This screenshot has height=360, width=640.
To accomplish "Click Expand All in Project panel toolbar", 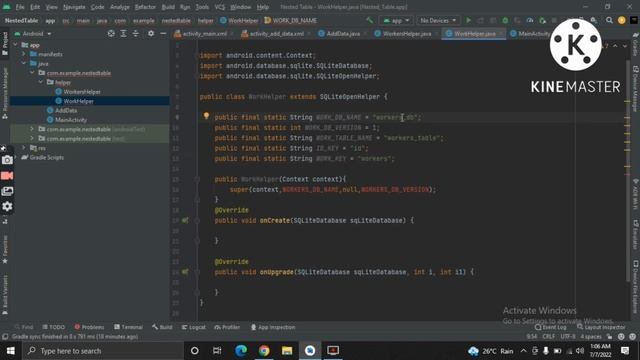I will click(x=123, y=34).
